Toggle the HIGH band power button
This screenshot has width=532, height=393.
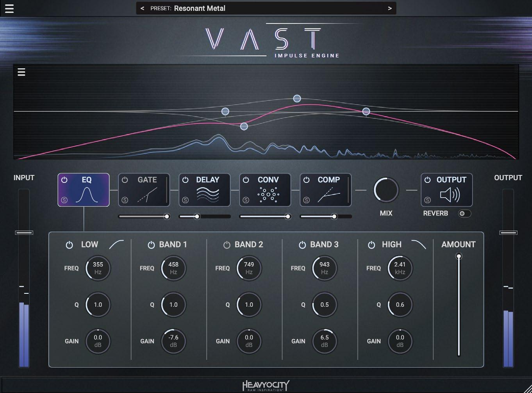pos(371,245)
